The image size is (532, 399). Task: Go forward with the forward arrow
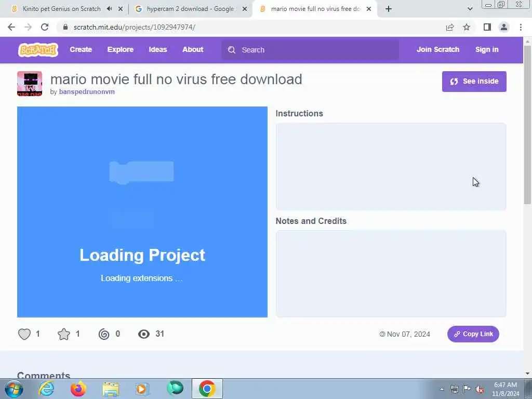pos(28,27)
